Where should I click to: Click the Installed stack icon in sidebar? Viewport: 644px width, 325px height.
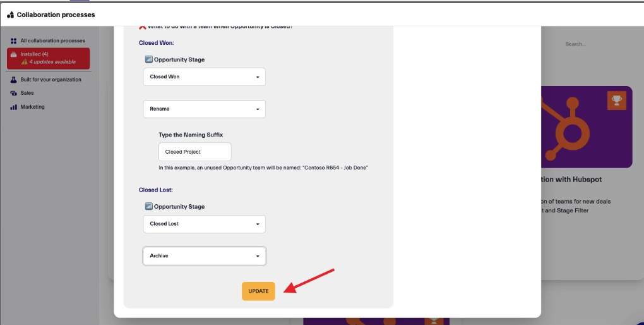point(14,54)
